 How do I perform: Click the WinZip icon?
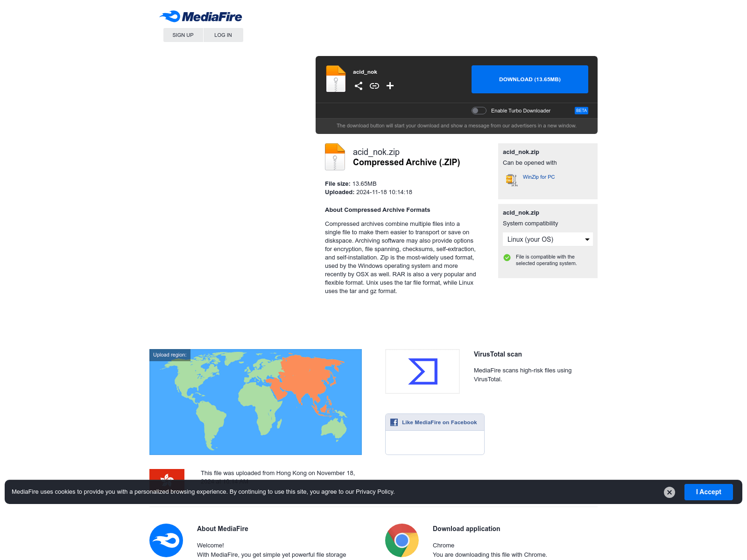tap(512, 180)
